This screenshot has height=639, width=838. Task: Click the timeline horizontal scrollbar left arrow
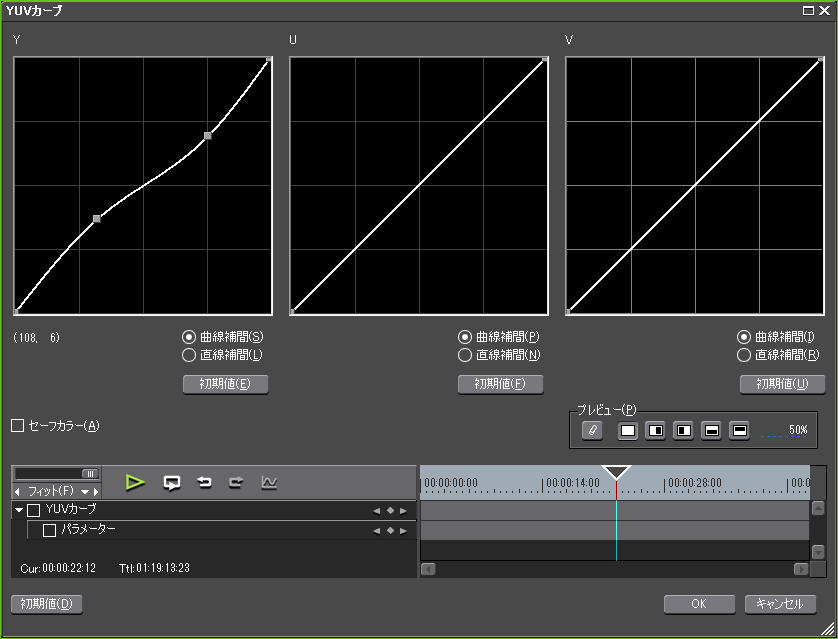(428, 570)
